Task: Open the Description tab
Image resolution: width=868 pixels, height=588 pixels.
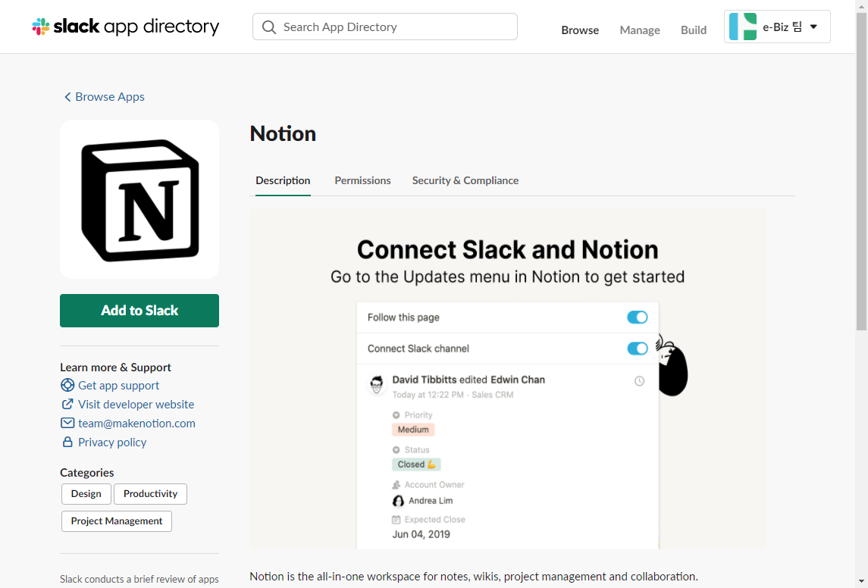Action: 283,180
